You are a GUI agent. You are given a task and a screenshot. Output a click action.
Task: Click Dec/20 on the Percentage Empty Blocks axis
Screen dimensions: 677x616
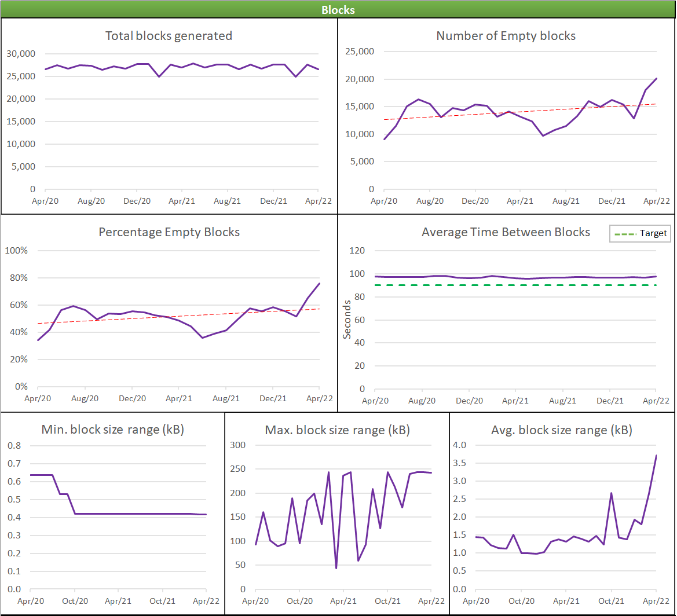tap(132, 398)
